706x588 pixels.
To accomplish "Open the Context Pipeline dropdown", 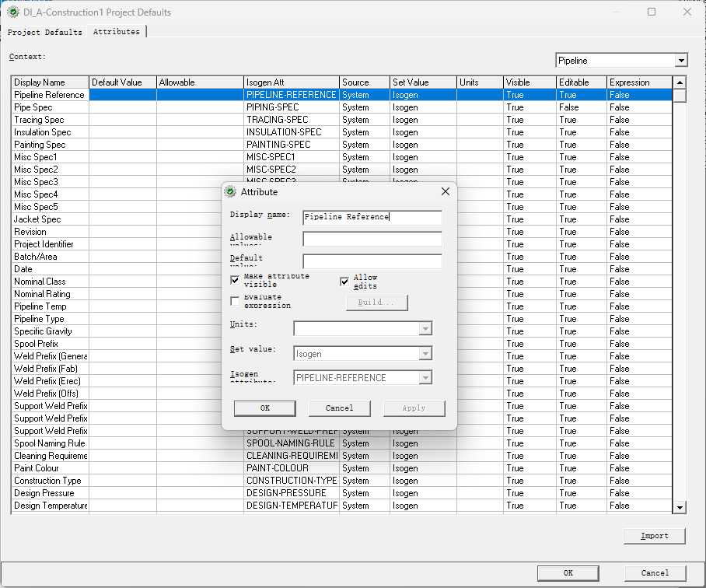I will [x=681, y=61].
